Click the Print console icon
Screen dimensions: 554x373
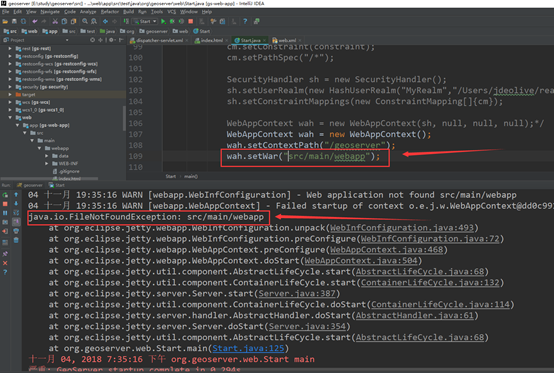point(16,231)
